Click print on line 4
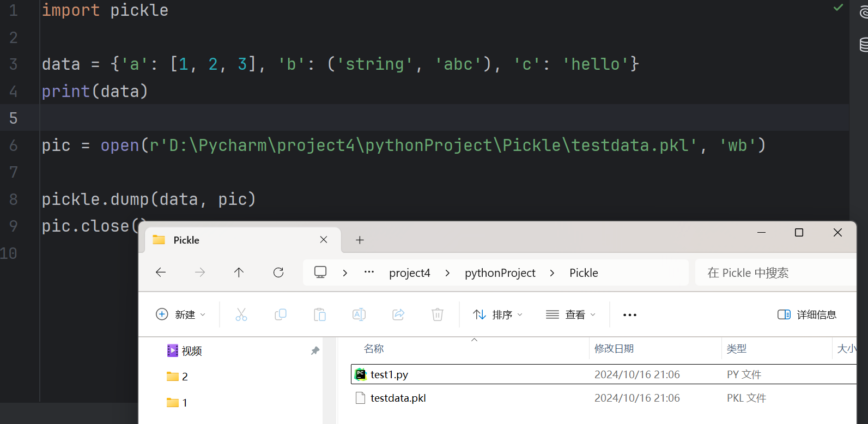 (x=66, y=91)
